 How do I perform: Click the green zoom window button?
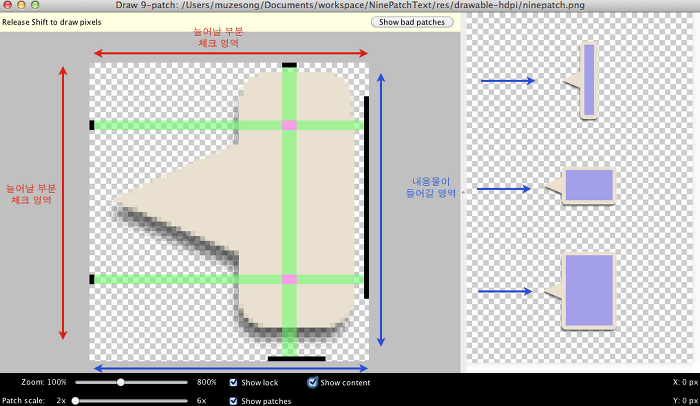click(35, 5)
